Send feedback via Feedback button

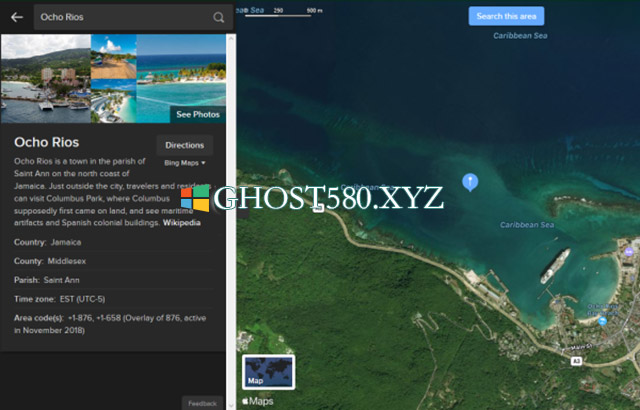pos(202,403)
